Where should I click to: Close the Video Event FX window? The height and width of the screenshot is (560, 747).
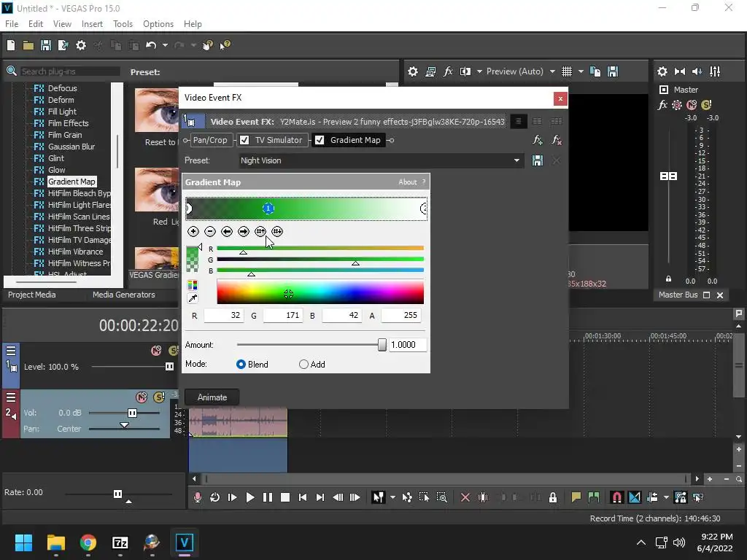click(x=560, y=98)
